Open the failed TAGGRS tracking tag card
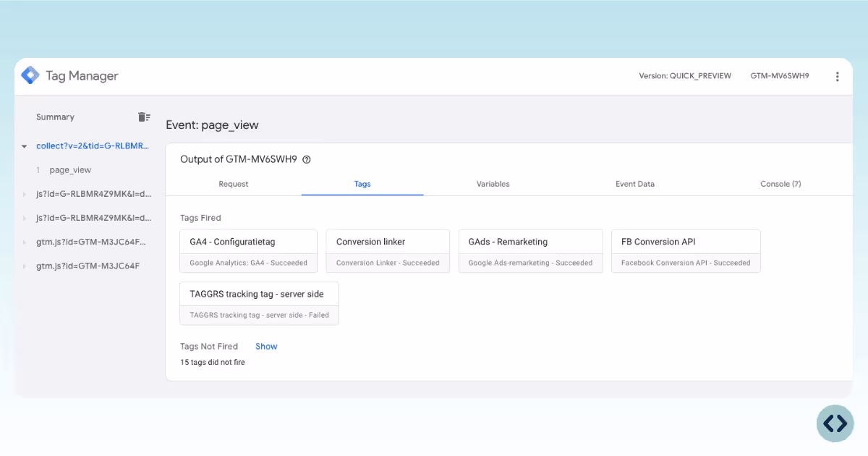Viewport: 868px width, 456px height. (x=259, y=303)
